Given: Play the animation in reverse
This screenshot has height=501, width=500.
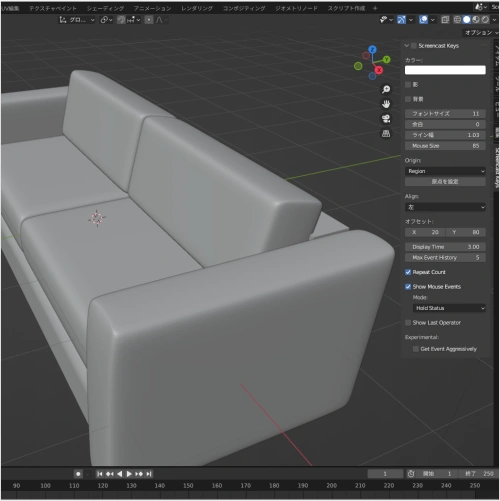Looking at the screenshot, I should (x=119, y=474).
